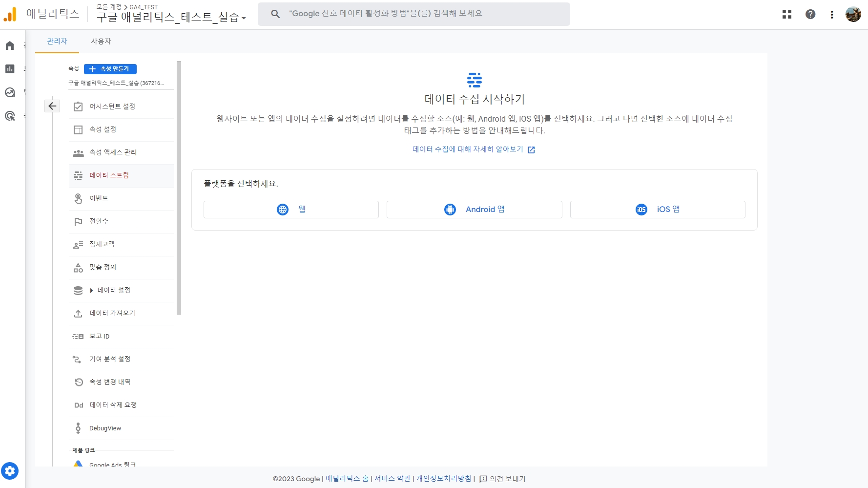Open the Admin gear icon
The height and width of the screenshot is (488, 868).
pos(10,471)
